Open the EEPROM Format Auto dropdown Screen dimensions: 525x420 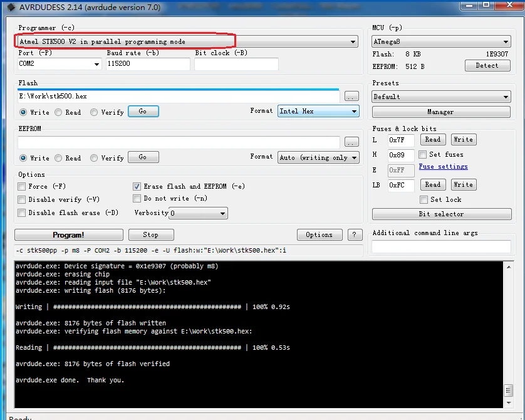(x=318, y=157)
